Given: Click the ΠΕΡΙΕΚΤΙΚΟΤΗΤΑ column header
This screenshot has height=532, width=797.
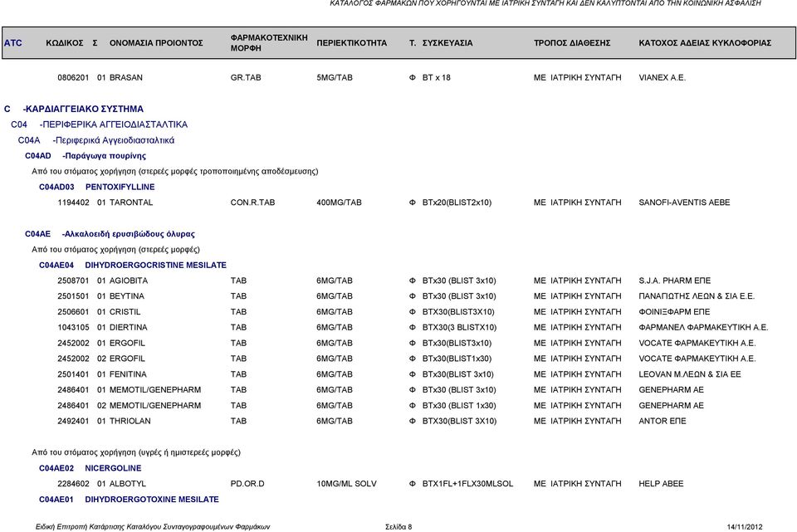Looking at the screenshot, I should [x=352, y=42].
